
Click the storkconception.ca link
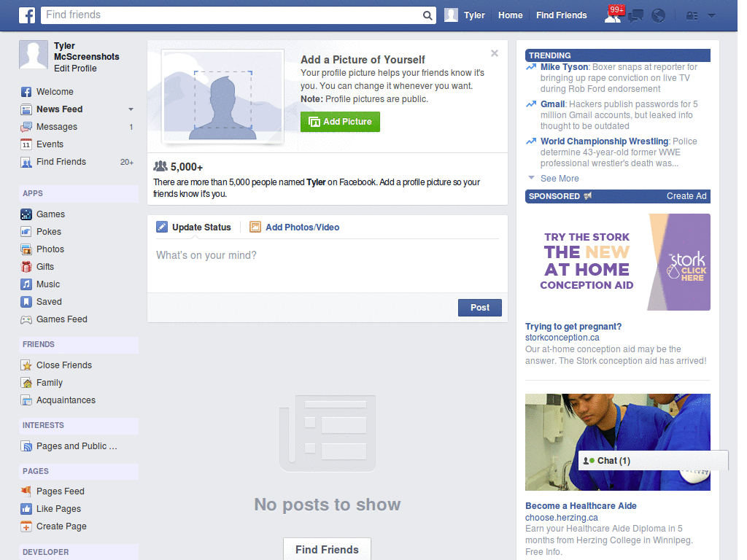[x=562, y=338]
